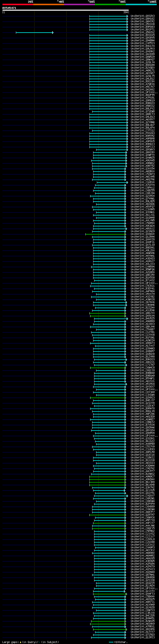Select the UniRef100_C1KEU0 label
This screenshot has width=159, height=644.
pyautogui.click(x=143, y=183)
